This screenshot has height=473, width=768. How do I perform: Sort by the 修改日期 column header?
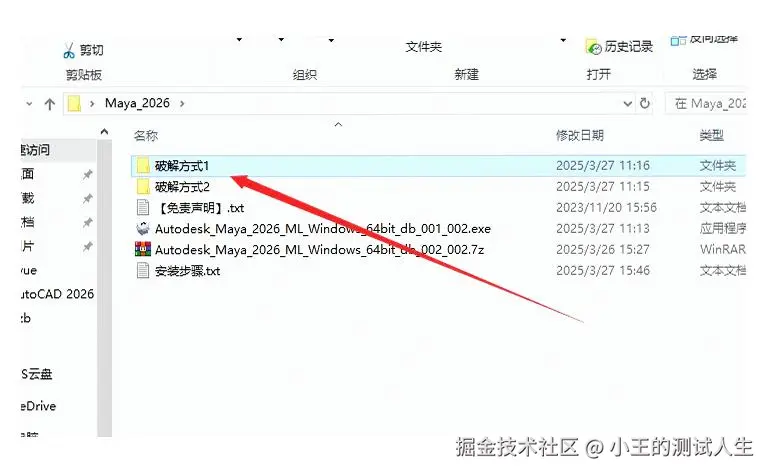(x=579, y=135)
